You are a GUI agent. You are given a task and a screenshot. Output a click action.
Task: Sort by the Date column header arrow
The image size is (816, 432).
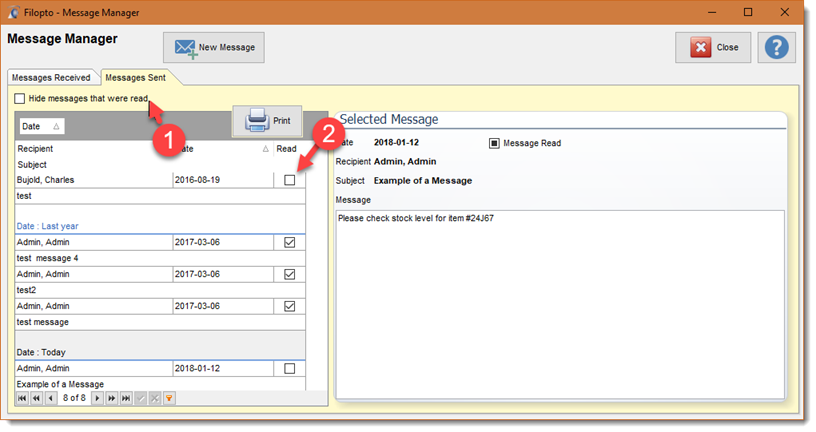tap(266, 149)
